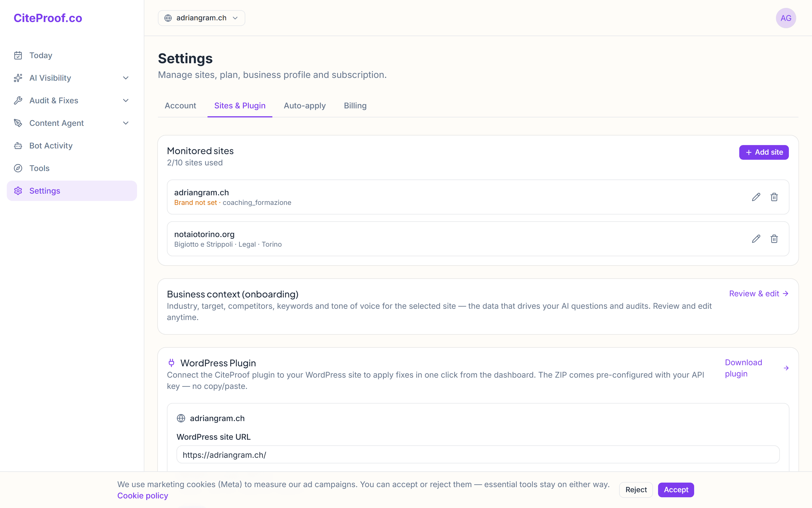Click the Bot Activity robot icon
Viewport: 812px width, 508px height.
(18, 145)
